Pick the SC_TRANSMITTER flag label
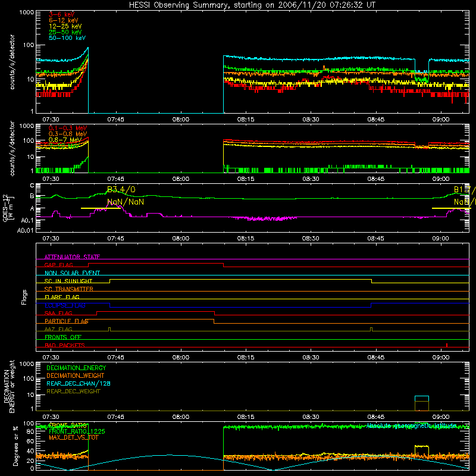Viewport: 476px width, 476px height. click(68, 289)
